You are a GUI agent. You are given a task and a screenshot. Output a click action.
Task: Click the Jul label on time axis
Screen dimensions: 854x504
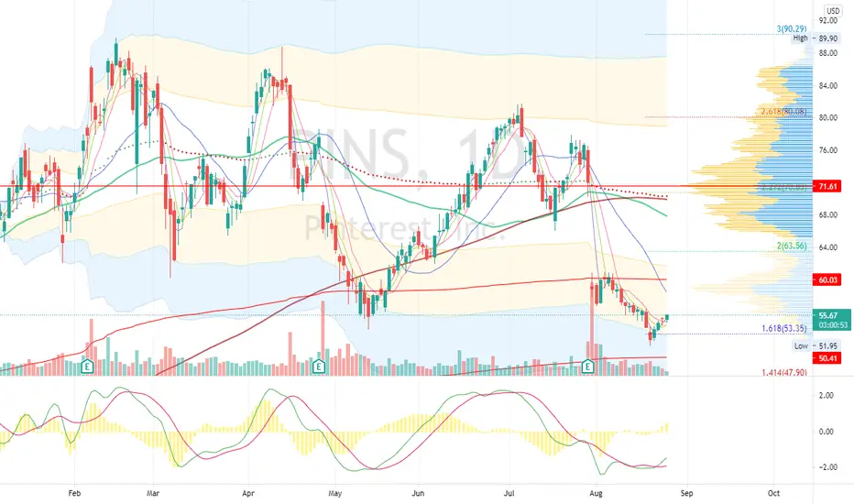pos(509,493)
